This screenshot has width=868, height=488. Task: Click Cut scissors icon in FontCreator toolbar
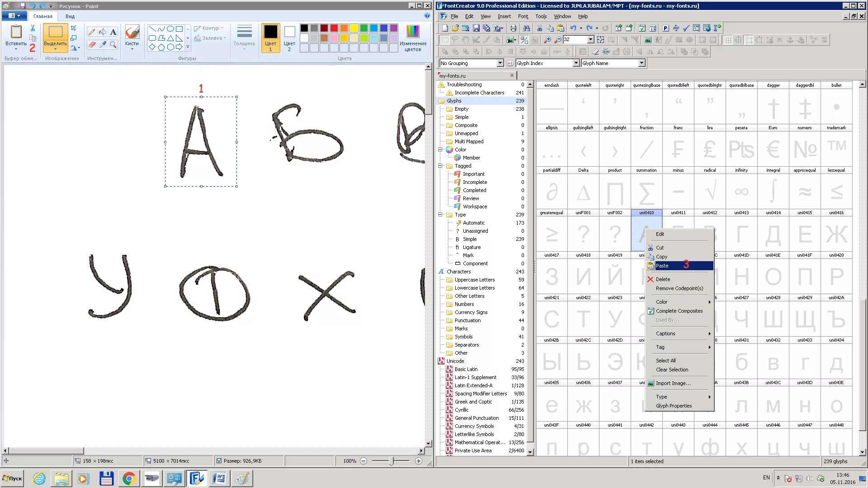[539, 28]
